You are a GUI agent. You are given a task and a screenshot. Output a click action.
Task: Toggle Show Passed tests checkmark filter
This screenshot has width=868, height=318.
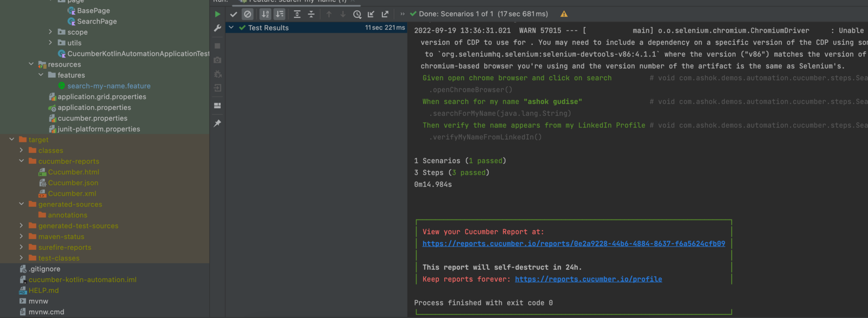tap(234, 14)
